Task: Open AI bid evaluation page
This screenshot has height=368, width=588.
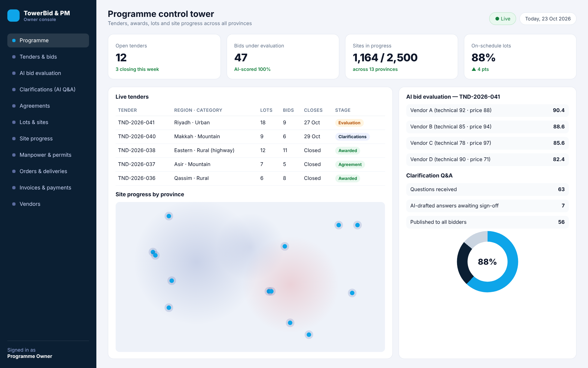Action: click(48, 73)
